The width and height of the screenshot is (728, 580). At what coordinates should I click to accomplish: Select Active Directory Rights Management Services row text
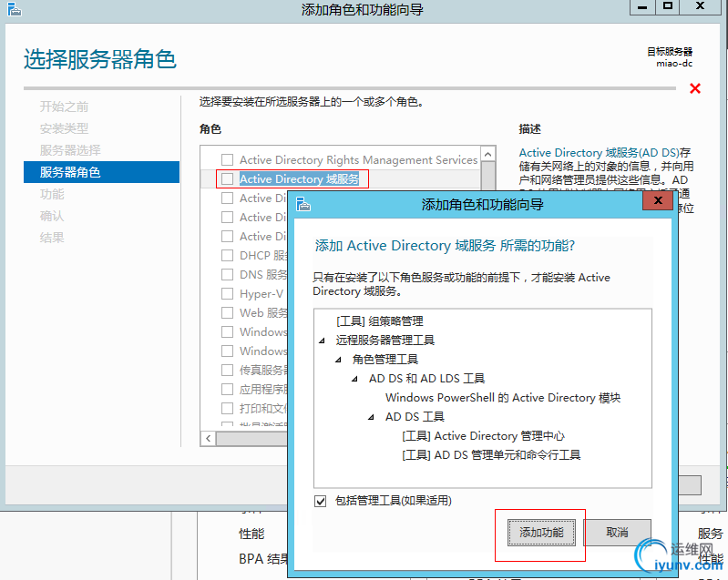[358, 160]
